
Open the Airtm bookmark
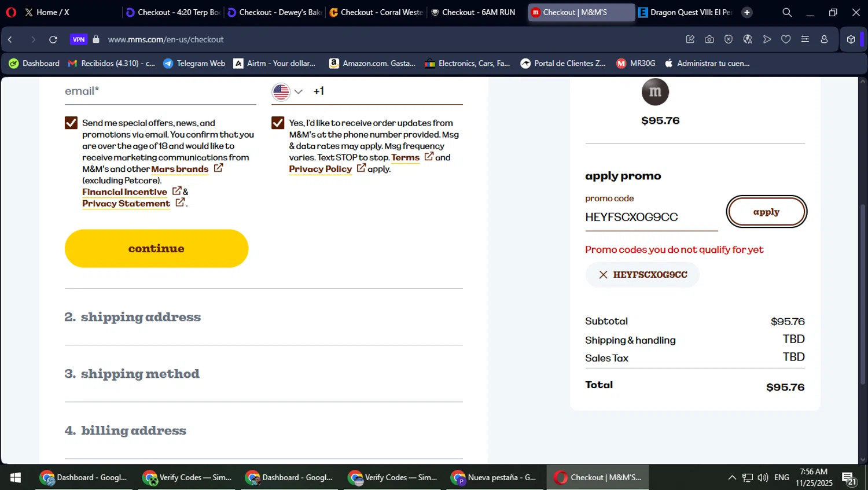[274, 63]
